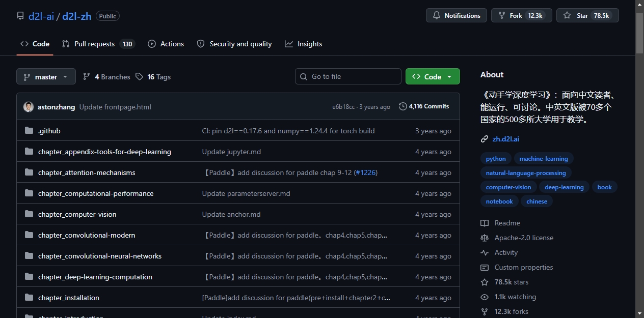Screen dimensions: 644x318
Task: Open the Security and quality tab
Action: tap(234, 44)
